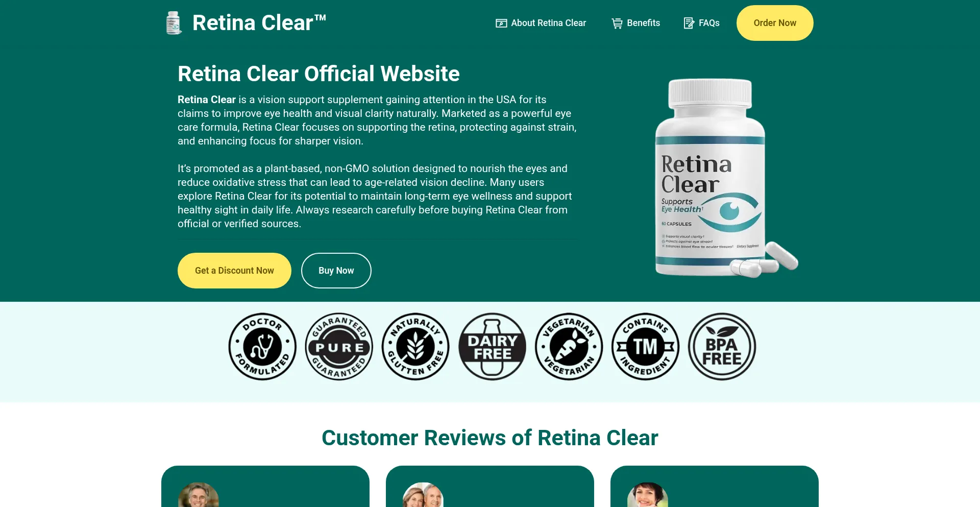Click the Order Now button
Image resolution: width=980 pixels, height=507 pixels.
(x=775, y=23)
